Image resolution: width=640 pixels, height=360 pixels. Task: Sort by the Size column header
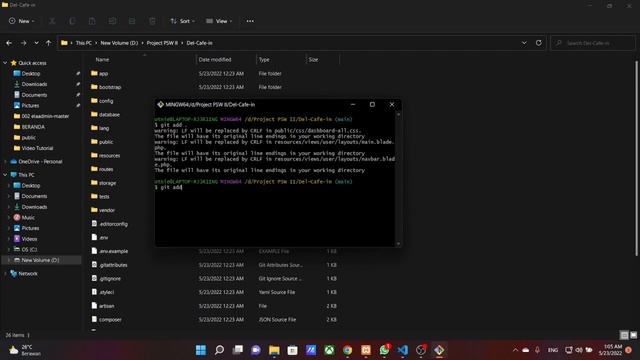click(x=313, y=60)
